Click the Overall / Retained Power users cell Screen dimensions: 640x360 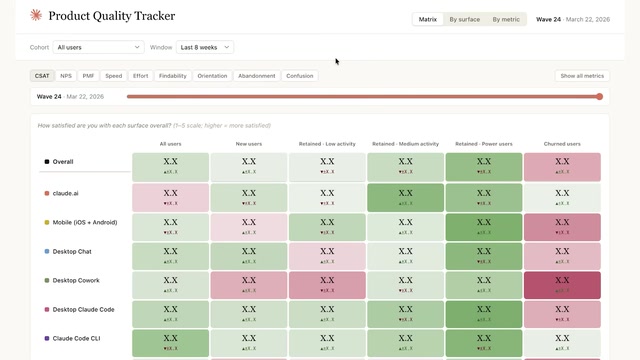pyautogui.click(x=484, y=167)
